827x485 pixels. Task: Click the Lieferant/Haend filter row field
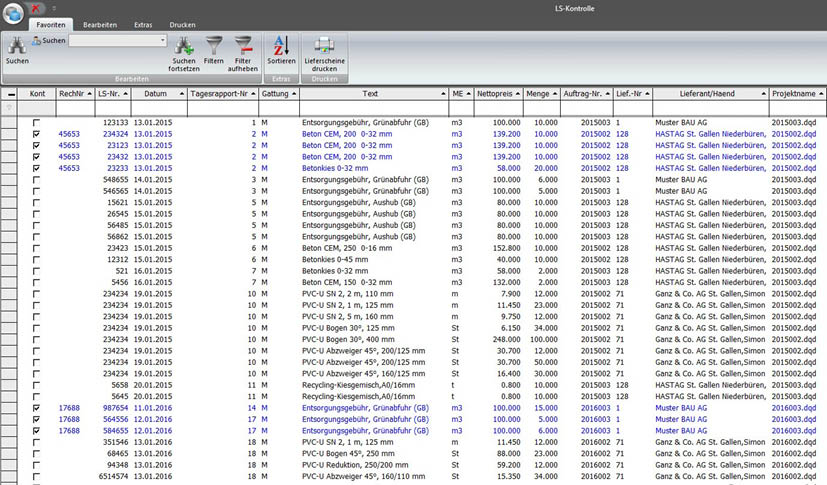click(x=710, y=108)
